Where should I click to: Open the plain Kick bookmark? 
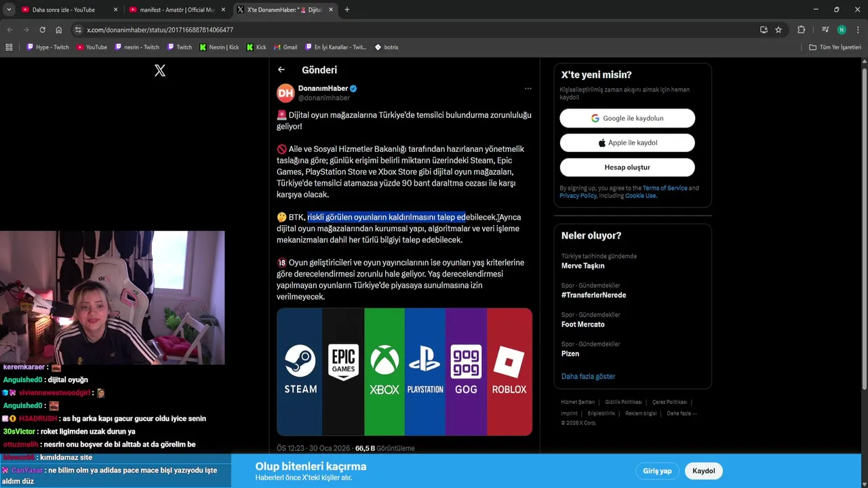point(256,47)
